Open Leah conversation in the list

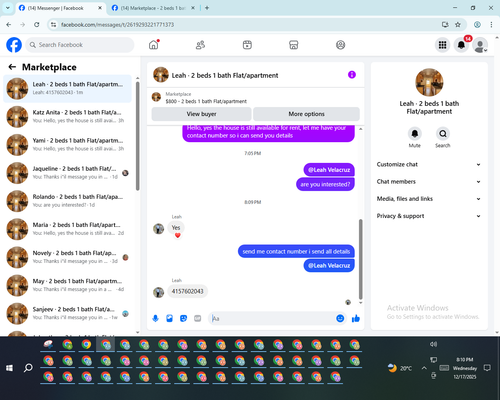67,88
